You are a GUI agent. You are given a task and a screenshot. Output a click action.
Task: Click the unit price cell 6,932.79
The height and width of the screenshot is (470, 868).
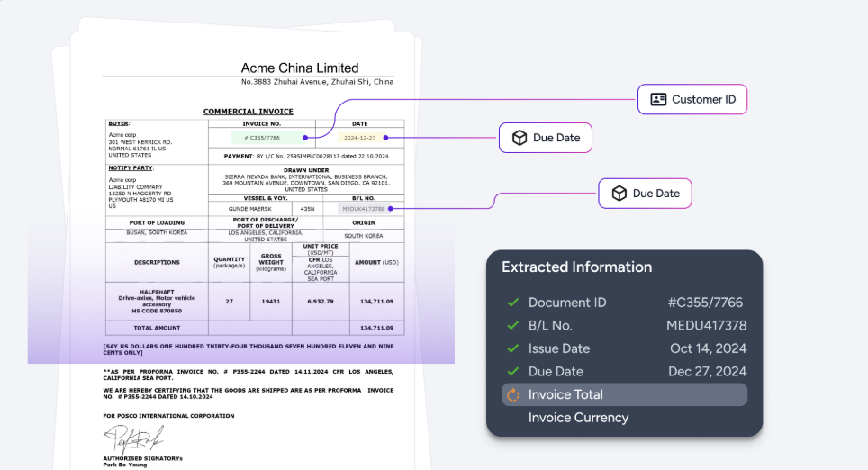tap(321, 301)
